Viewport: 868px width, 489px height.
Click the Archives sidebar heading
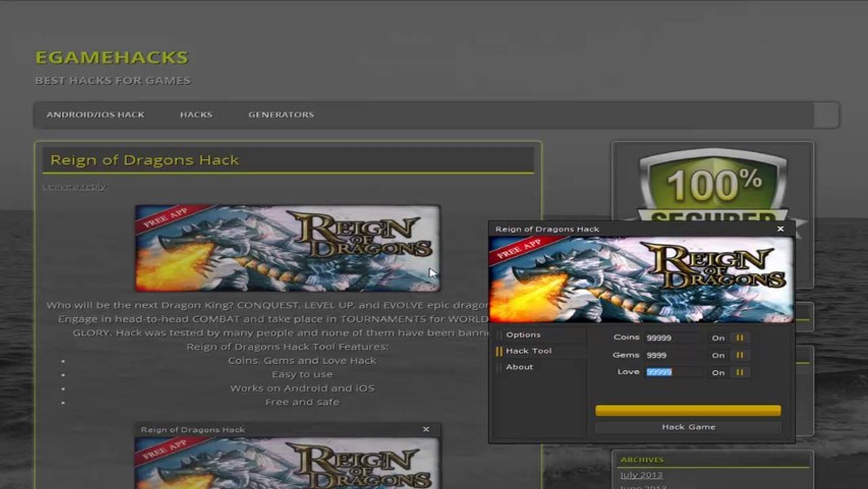pos(642,460)
